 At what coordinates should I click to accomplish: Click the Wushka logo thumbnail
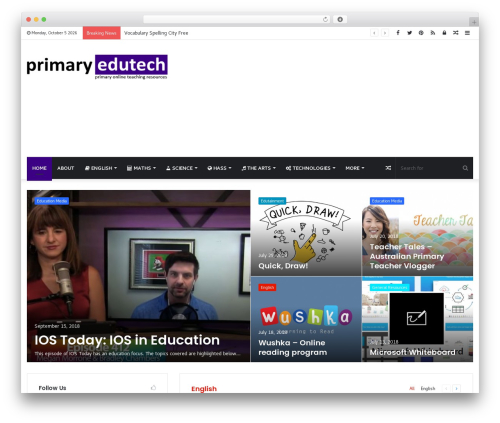click(x=306, y=316)
